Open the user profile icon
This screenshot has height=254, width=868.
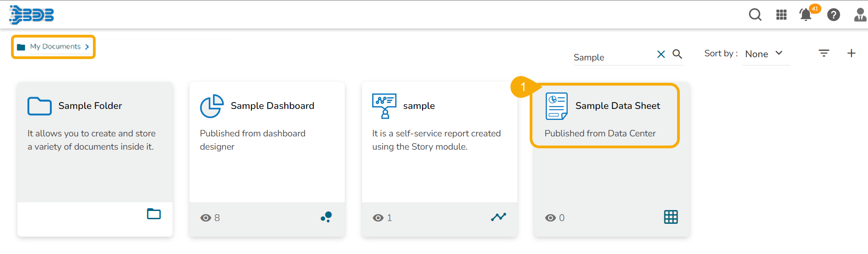pos(860,15)
